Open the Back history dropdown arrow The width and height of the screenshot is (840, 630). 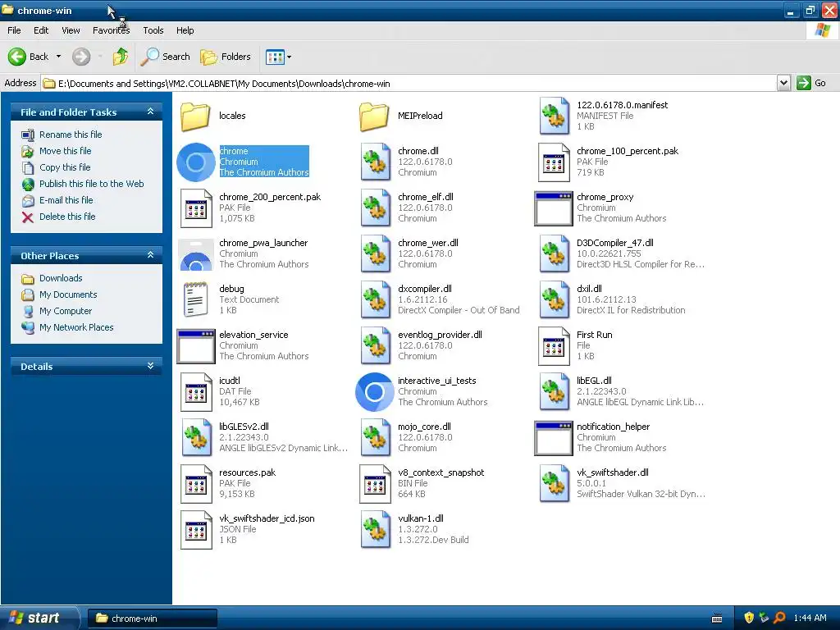pyautogui.click(x=58, y=57)
